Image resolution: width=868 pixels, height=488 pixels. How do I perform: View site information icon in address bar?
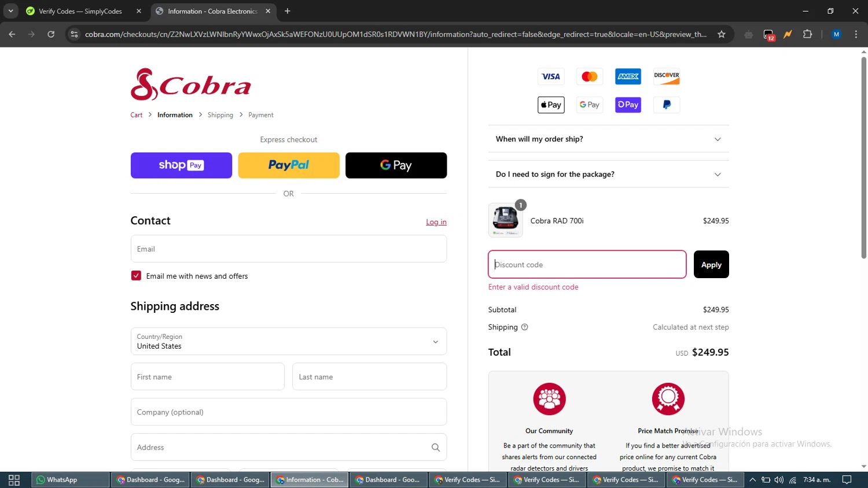click(74, 34)
